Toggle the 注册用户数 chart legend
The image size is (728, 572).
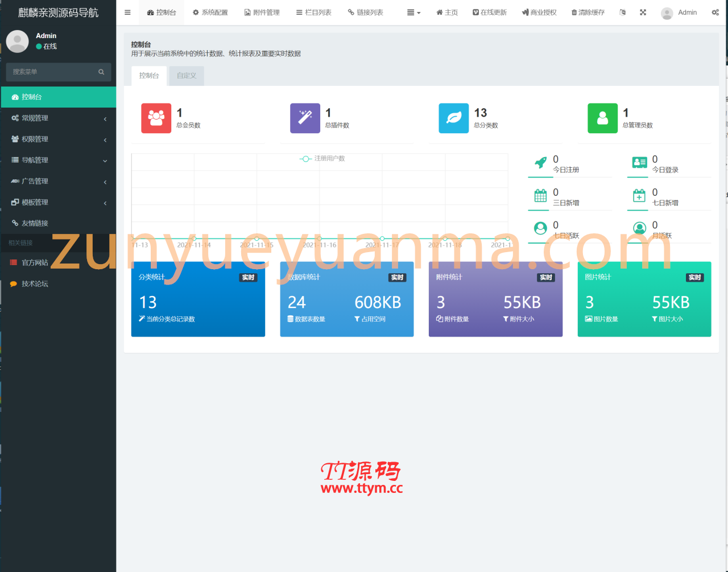coord(322,158)
